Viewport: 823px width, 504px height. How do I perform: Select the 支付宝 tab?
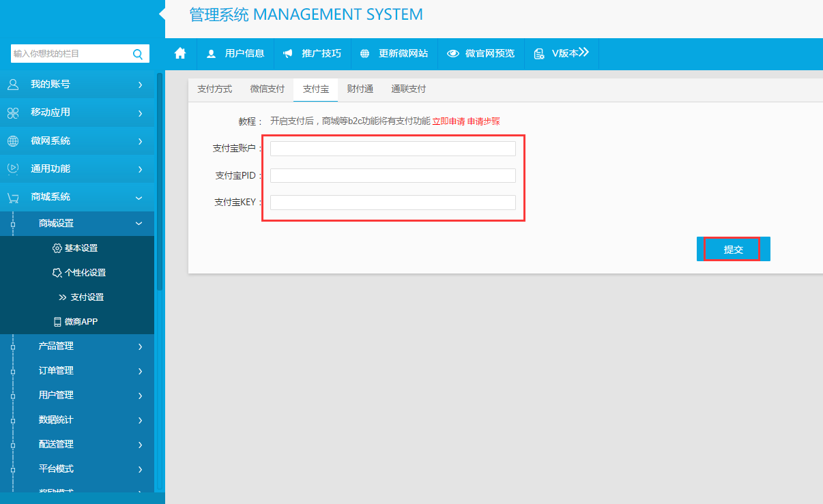click(x=316, y=89)
